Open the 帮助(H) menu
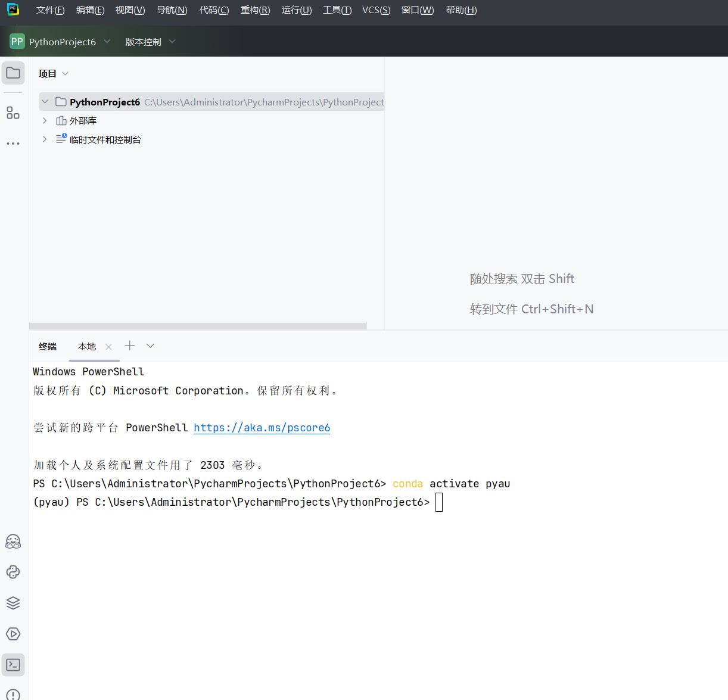The height and width of the screenshot is (700, 728). click(462, 10)
